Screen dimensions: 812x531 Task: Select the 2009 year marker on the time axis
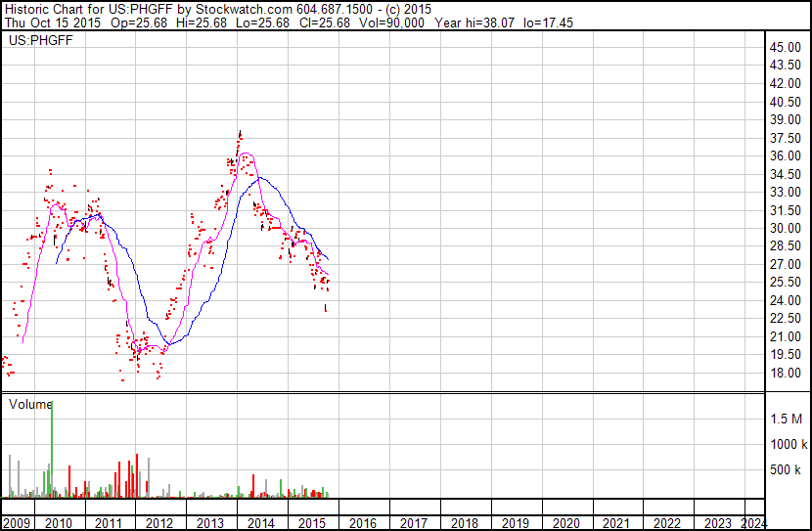(x=17, y=522)
